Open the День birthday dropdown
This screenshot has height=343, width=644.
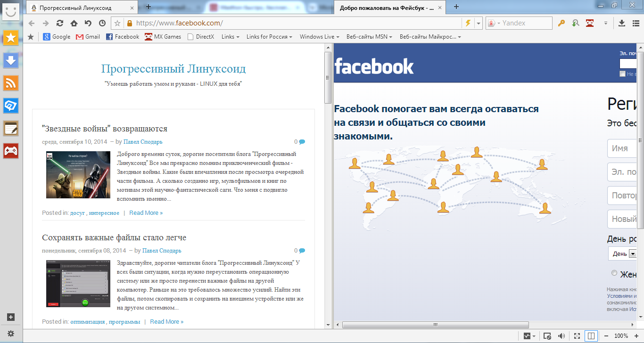pyautogui.click(x=622, y=253)
